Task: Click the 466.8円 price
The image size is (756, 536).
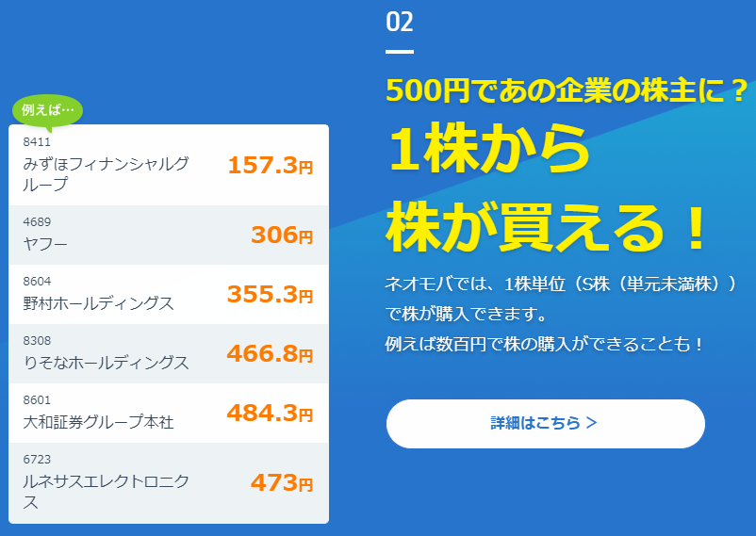Action: coord(270,353)
